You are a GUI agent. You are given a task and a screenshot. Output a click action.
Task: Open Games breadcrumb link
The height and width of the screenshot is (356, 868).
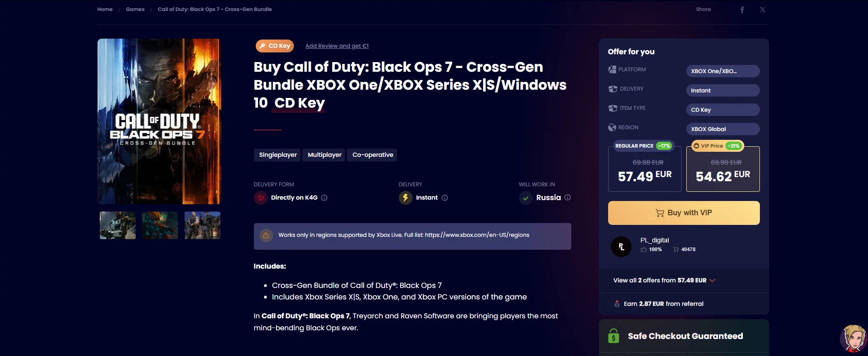click(x=135, y=9)
